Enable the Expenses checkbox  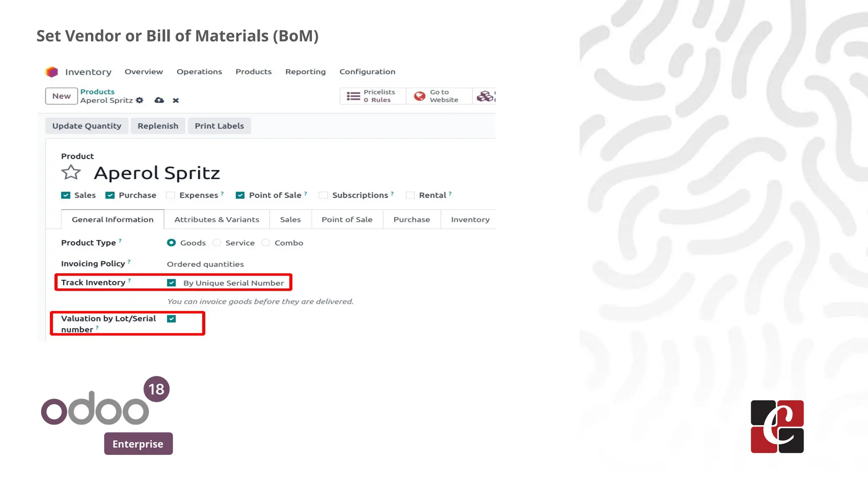(x=170, y=195)
